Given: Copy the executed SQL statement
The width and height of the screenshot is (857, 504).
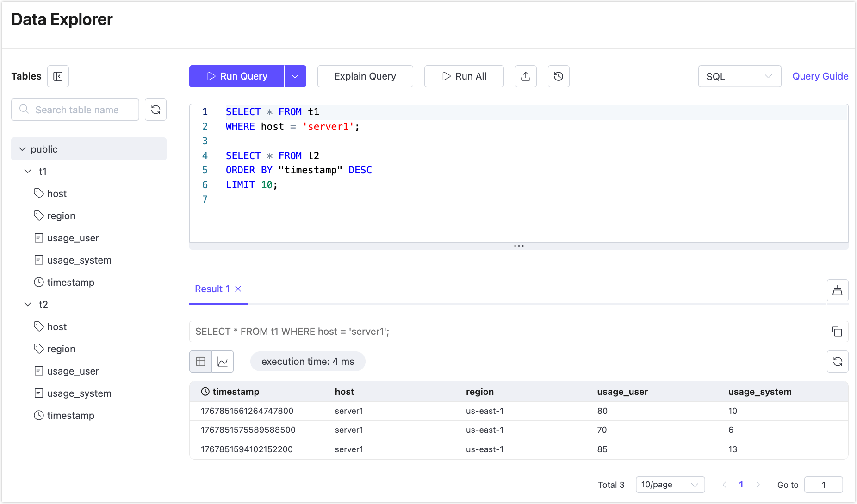Looking at the screenshot, I should click(x=838, y=332).
